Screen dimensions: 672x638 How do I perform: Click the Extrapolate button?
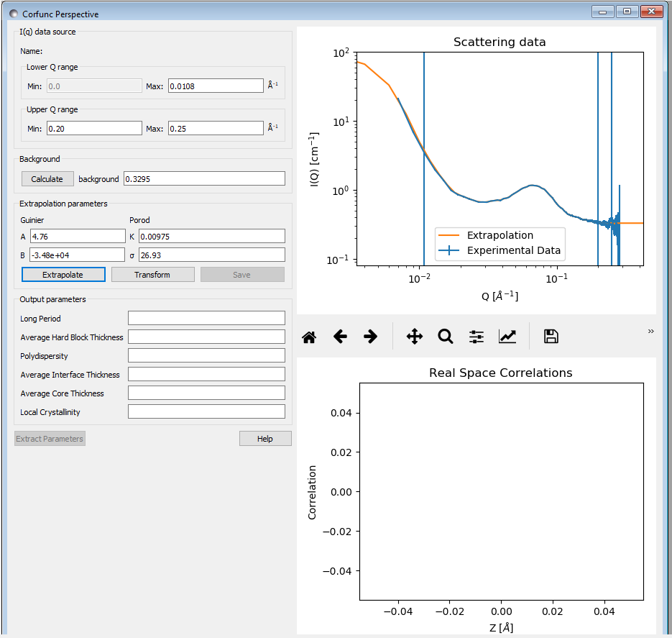63,275
